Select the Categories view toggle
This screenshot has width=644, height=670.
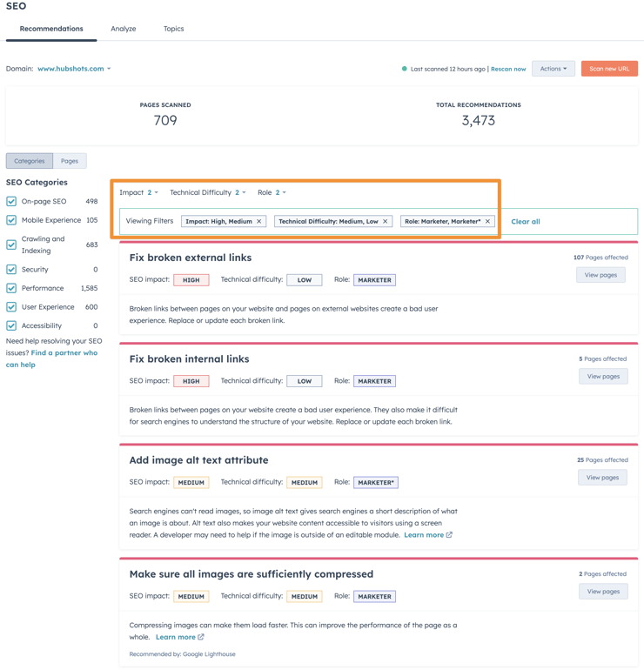click(x=30, y=161)
